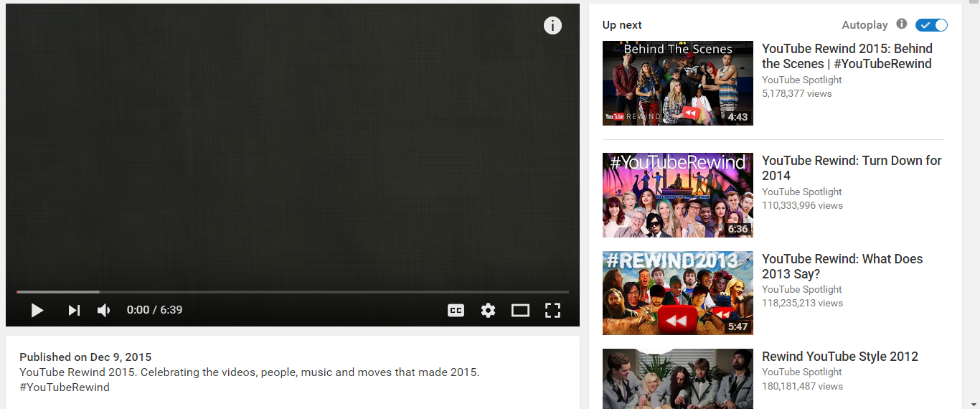
Task: Switch to theater mode
Action: [x=520, y=310]
